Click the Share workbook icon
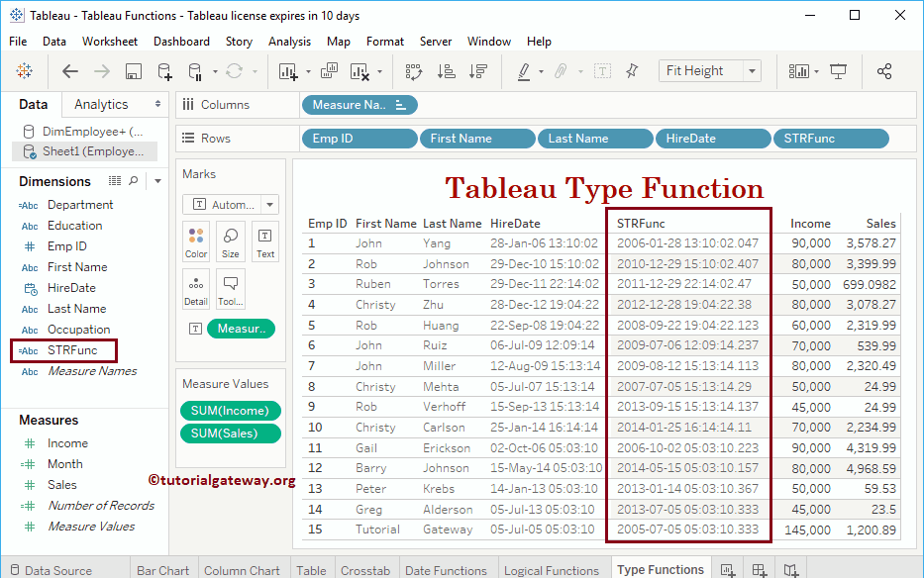924x578 pixels. tap(885, 71)
